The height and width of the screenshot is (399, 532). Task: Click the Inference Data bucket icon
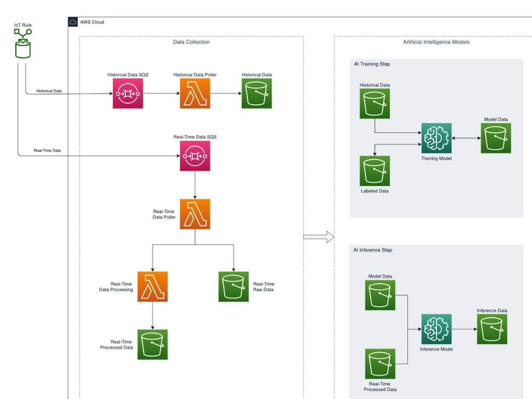pos(492,329)
